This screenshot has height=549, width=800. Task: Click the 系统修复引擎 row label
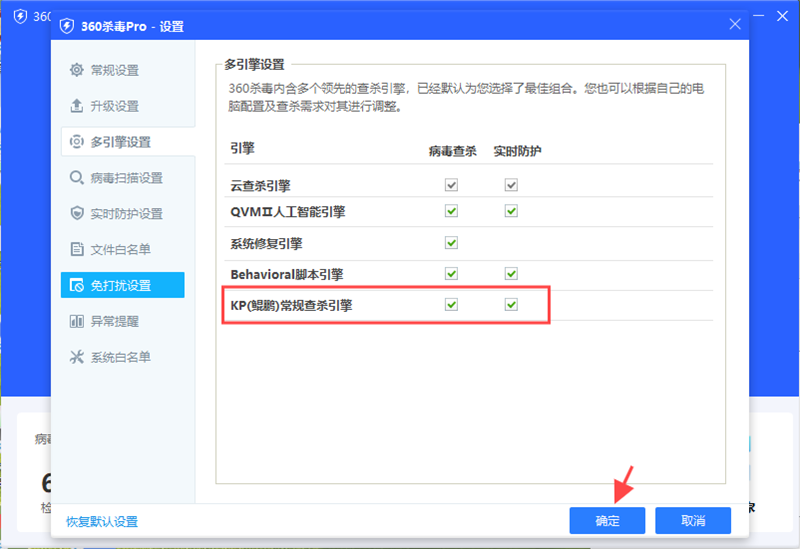[266, 243]
